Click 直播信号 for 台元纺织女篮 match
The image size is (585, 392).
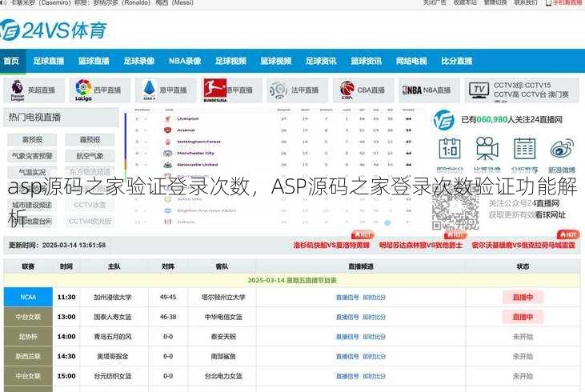point(347,376)
